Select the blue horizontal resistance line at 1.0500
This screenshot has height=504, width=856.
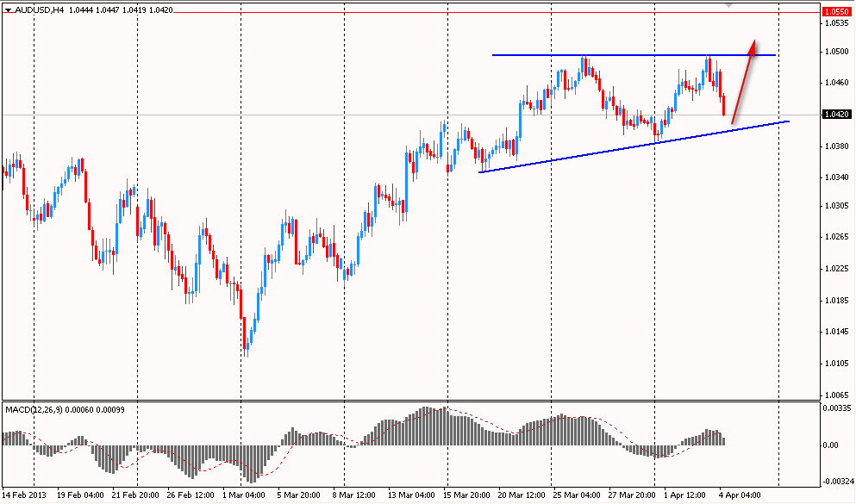pos(634,55)
